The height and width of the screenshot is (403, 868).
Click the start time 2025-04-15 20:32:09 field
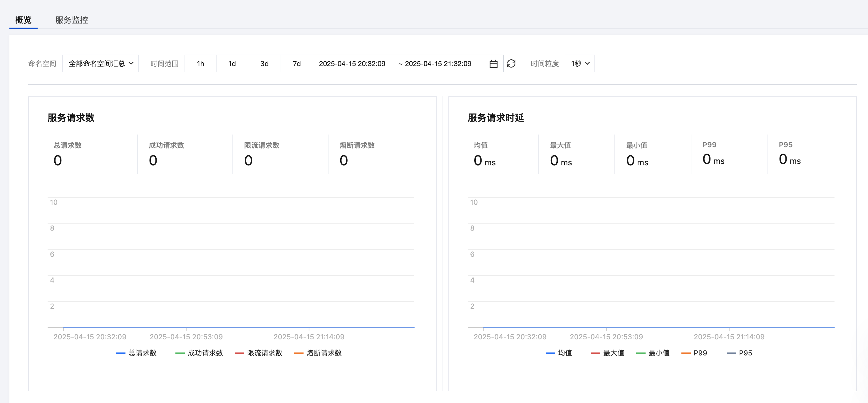(x=352, y=64)
